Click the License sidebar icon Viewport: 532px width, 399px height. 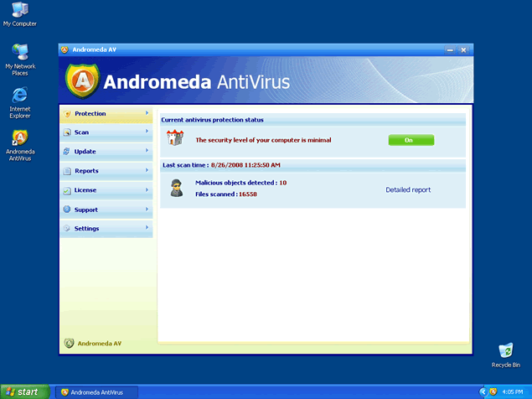(x=67, y=190)
